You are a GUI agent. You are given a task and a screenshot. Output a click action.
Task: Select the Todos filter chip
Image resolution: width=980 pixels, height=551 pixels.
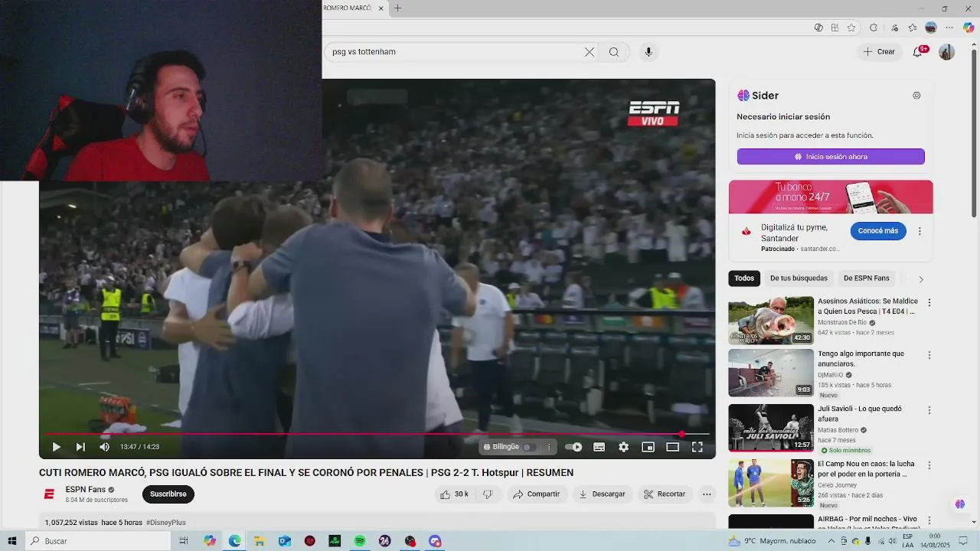(x=743, y=279)
